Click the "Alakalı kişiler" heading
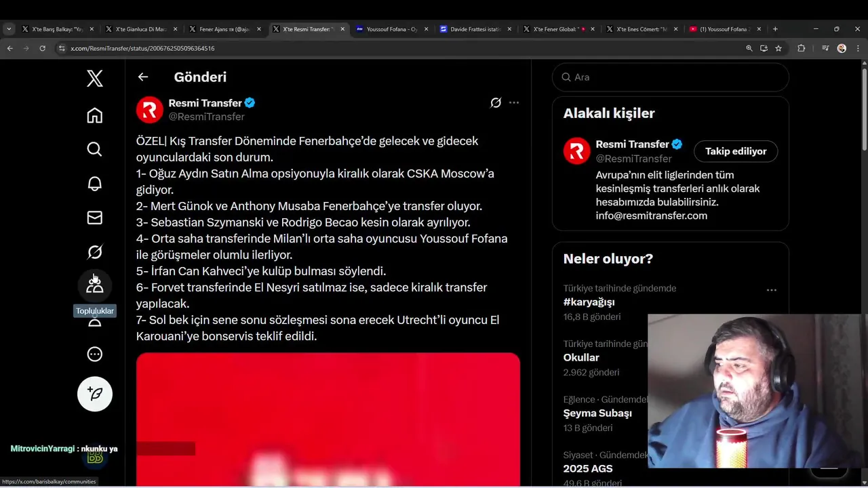 609,113
